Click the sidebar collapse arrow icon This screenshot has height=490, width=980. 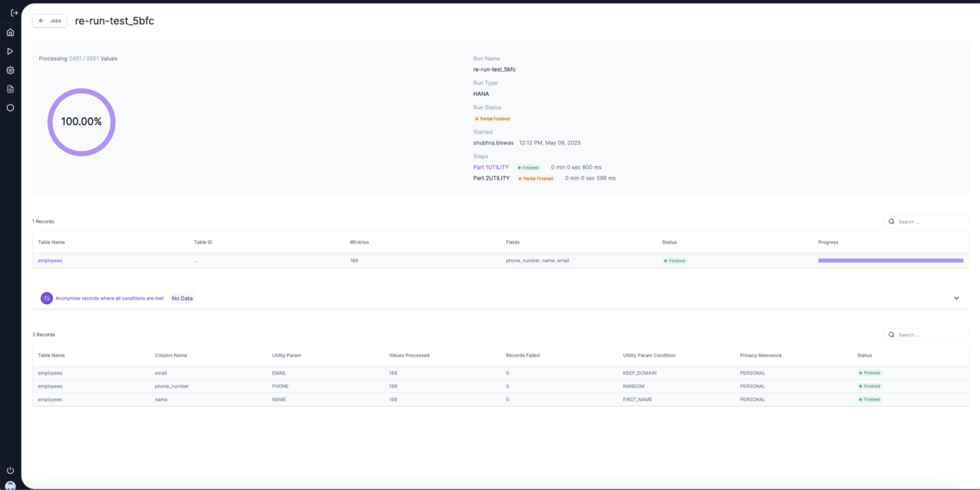14,13
